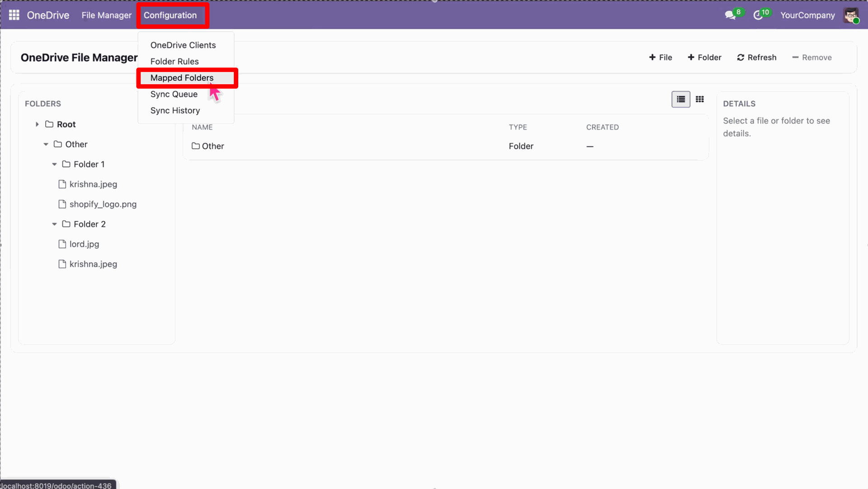Collapse the Other folder arrow
The image size is (868, 489).
[46, 144]
